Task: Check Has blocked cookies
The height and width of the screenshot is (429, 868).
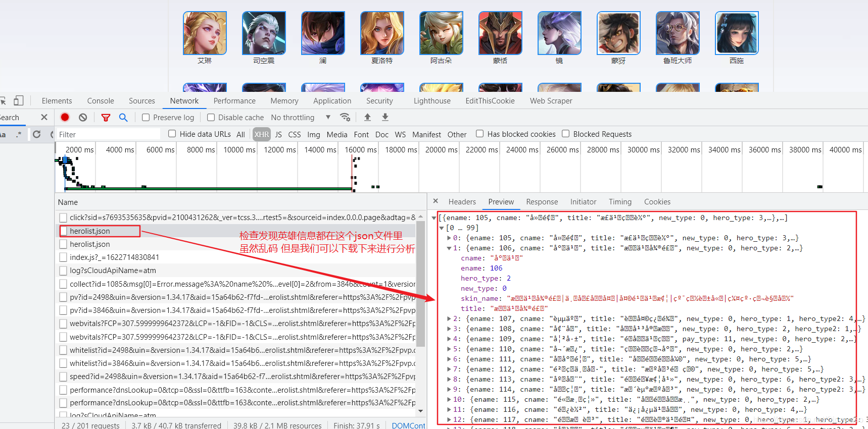Action: tap(479, 134)
